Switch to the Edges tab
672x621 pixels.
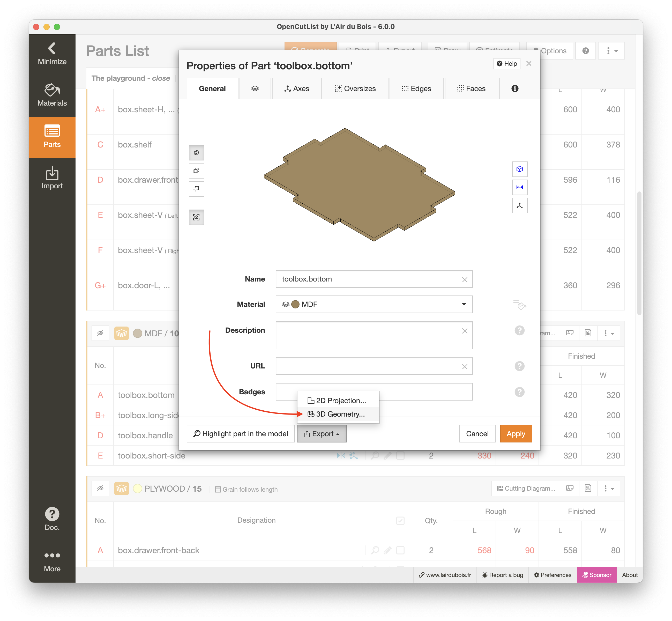(416, 89)
